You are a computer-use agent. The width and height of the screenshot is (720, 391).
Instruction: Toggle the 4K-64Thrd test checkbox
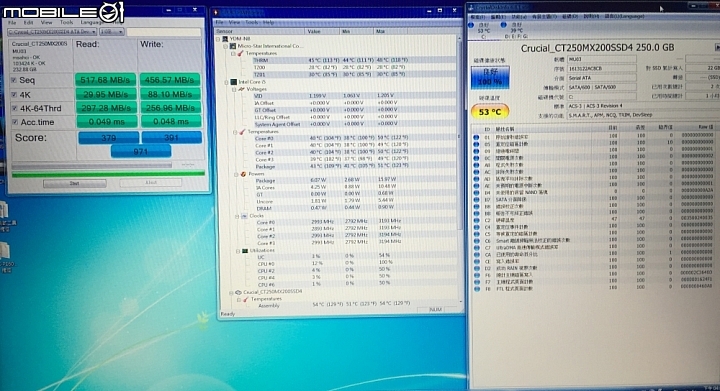[x=14, y=108]
